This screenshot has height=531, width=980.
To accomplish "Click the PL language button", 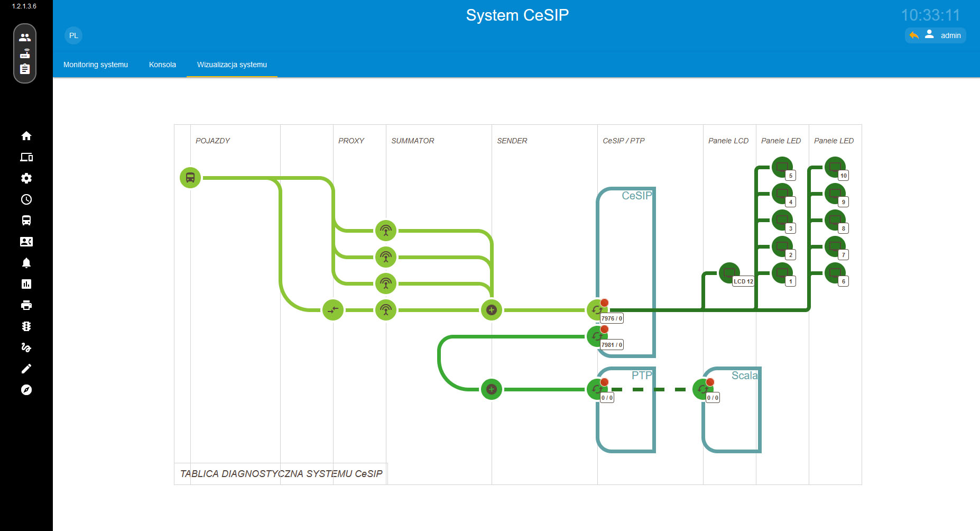I will point(73,35).
